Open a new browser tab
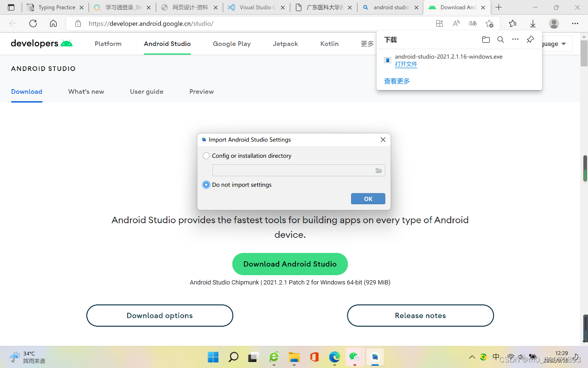 click(499, 7)
